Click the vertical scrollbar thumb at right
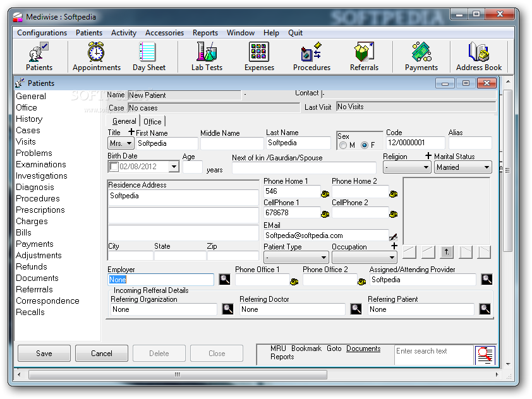The width and height of the screenshot is (532, 399). tap(507, 170)
